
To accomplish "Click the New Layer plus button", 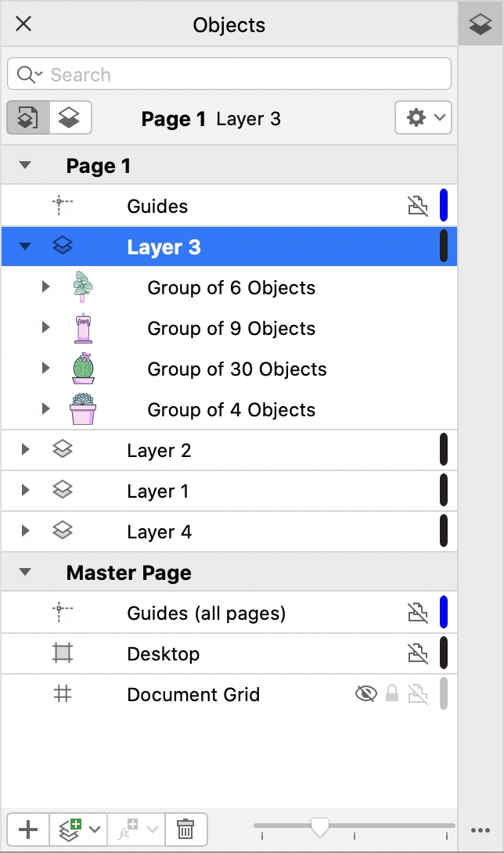I will pyautogui.click(x=28, y=830).
